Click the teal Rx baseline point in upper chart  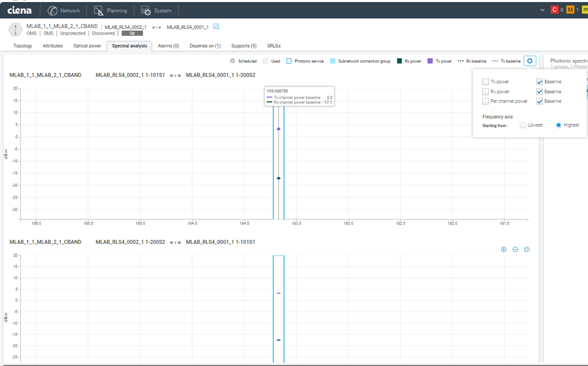click(x=278, y=178)
